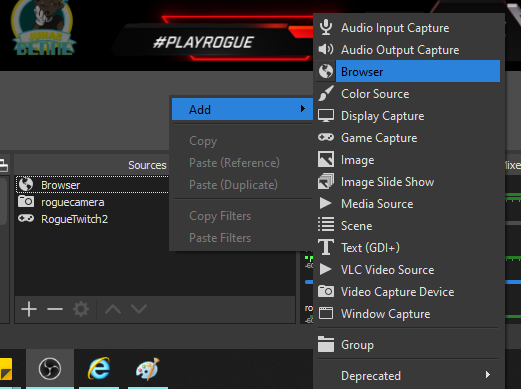Click the #PLAYROGUE banner in the preview
The width and height of the screenshot is (521, 389).
pyautogui.click(x=203, y=42)
